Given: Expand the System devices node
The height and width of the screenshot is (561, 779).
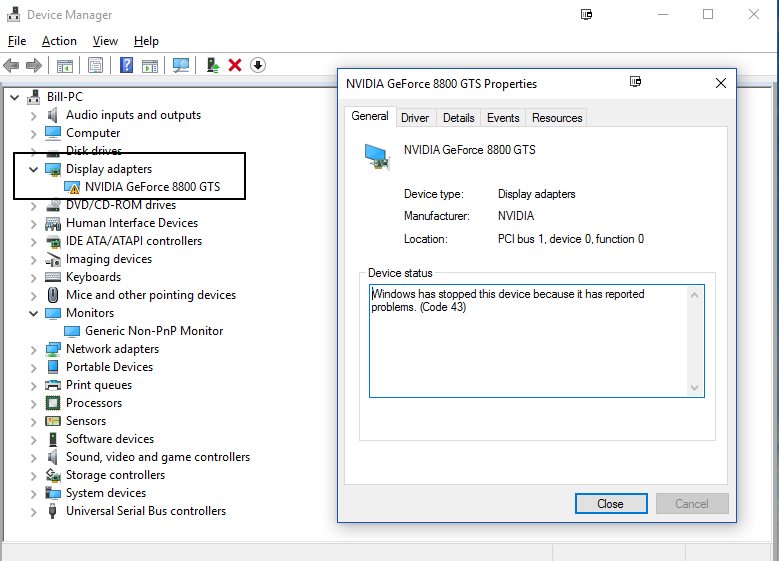Looking at the screenshot, I should click(x=33, y=493).
